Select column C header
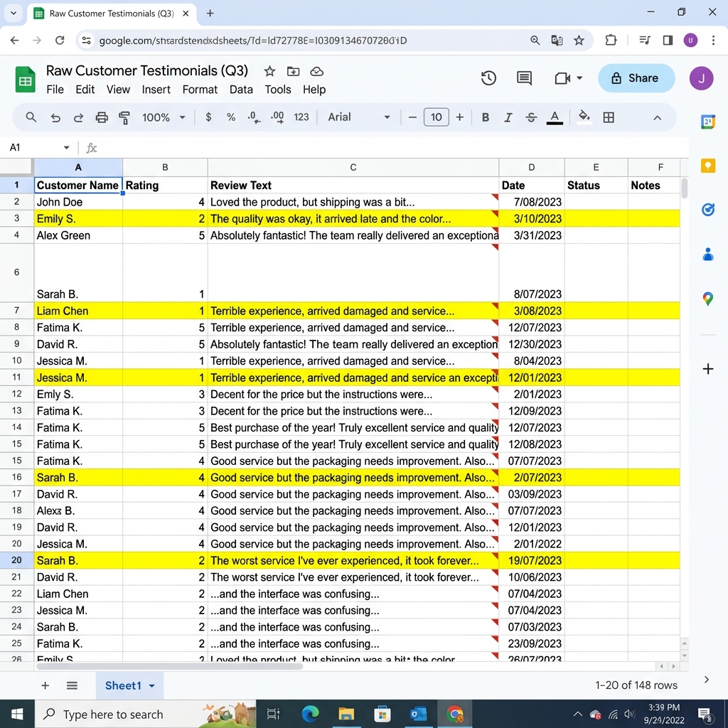The height and width of the screenshot is (728, 728). [x=353, y=167]
